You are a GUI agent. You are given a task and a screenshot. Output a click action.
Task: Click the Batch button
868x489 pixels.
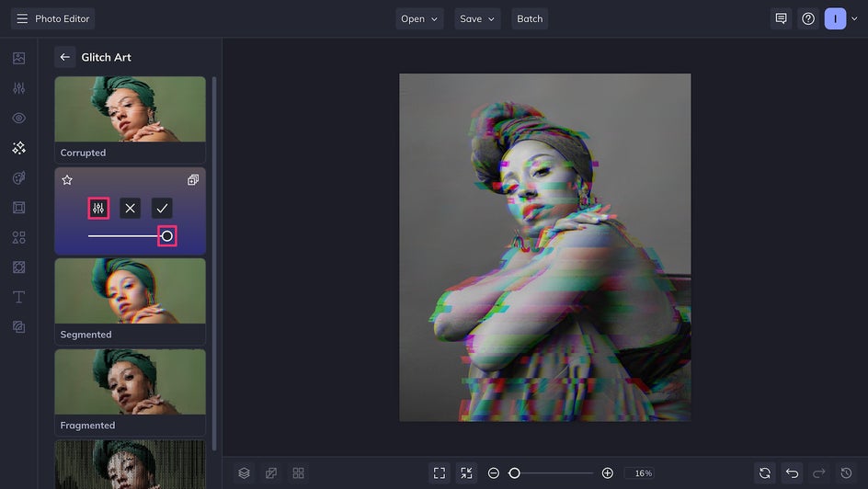(530, 18)
